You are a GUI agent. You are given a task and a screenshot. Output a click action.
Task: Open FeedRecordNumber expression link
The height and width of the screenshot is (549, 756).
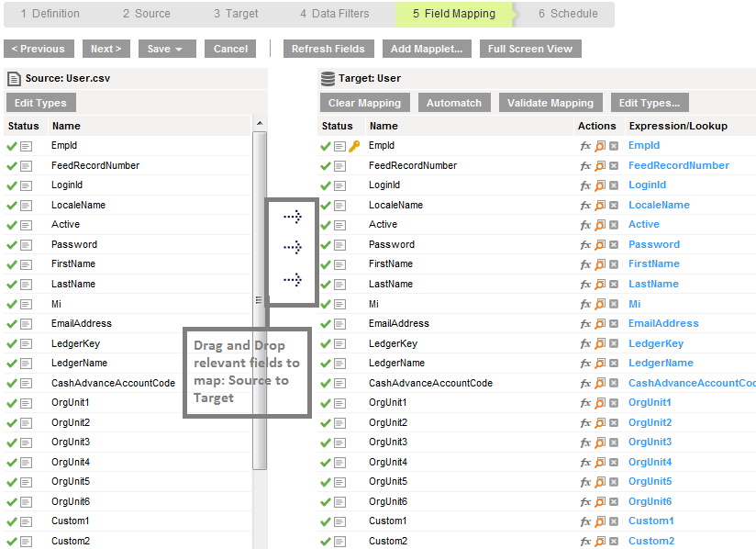(x=678, y=165)
